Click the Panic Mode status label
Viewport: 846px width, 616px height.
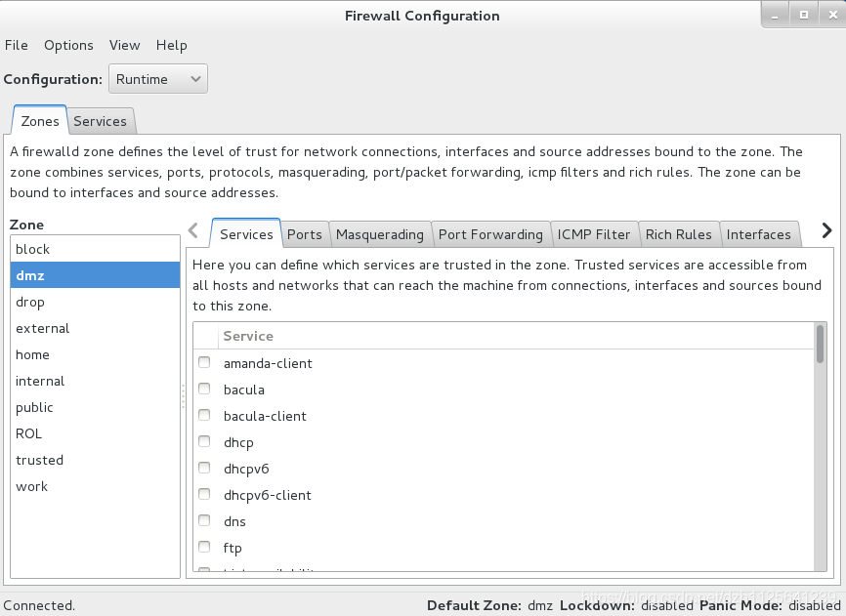(740, 605)
